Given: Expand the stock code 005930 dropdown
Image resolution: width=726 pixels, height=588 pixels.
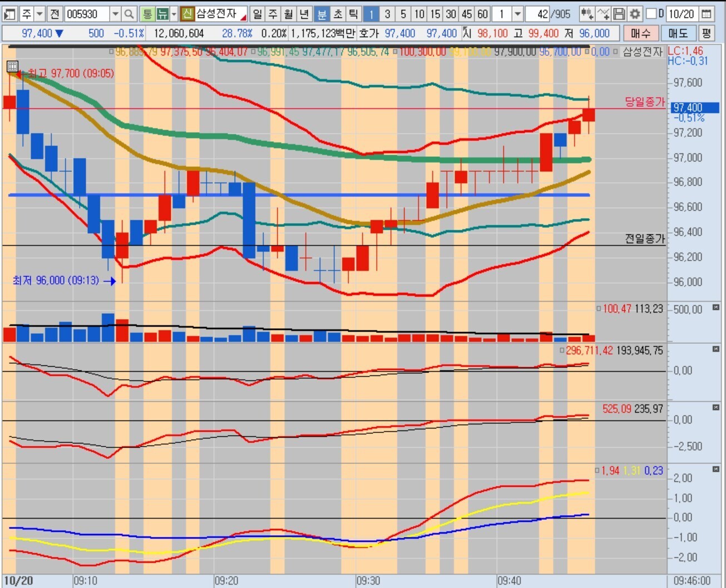Looking at the screenshot, I should point(115,14).
